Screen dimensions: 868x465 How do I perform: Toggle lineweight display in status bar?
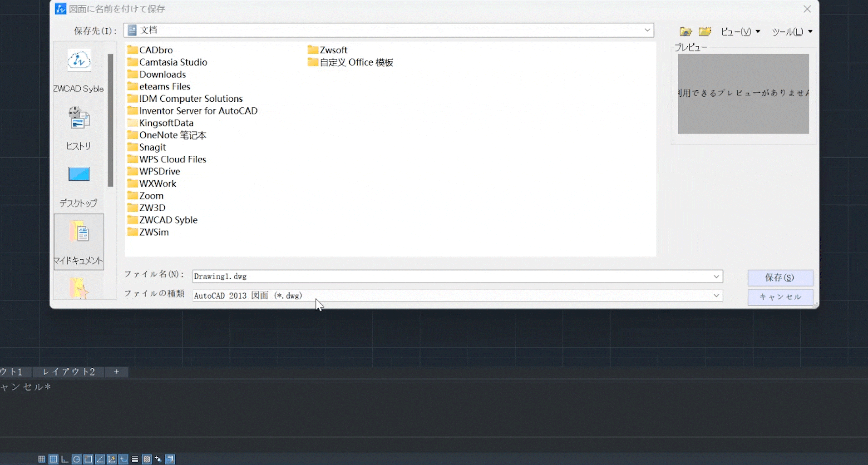[135, 459]
